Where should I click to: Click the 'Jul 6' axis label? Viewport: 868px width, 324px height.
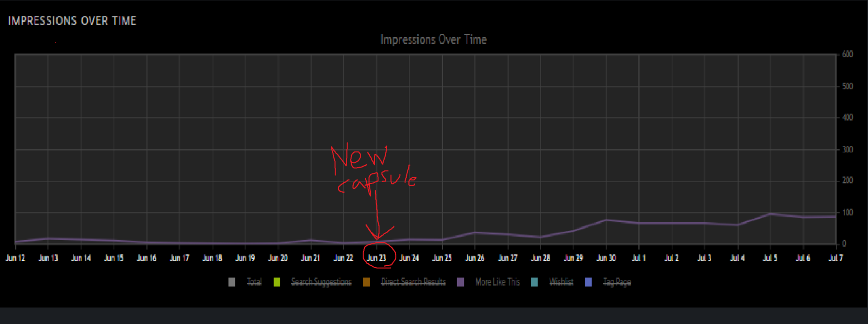click(x=803, y=258)
